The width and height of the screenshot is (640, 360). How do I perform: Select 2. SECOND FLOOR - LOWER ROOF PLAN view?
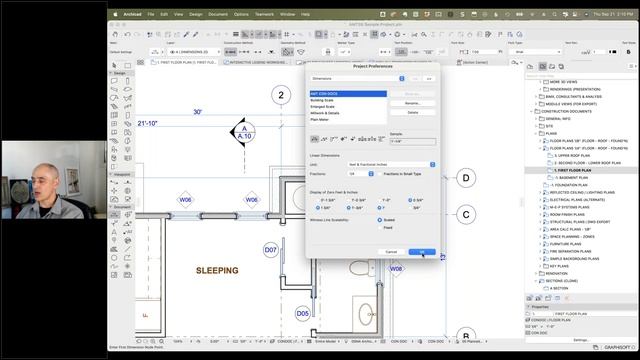pos(587,163)
